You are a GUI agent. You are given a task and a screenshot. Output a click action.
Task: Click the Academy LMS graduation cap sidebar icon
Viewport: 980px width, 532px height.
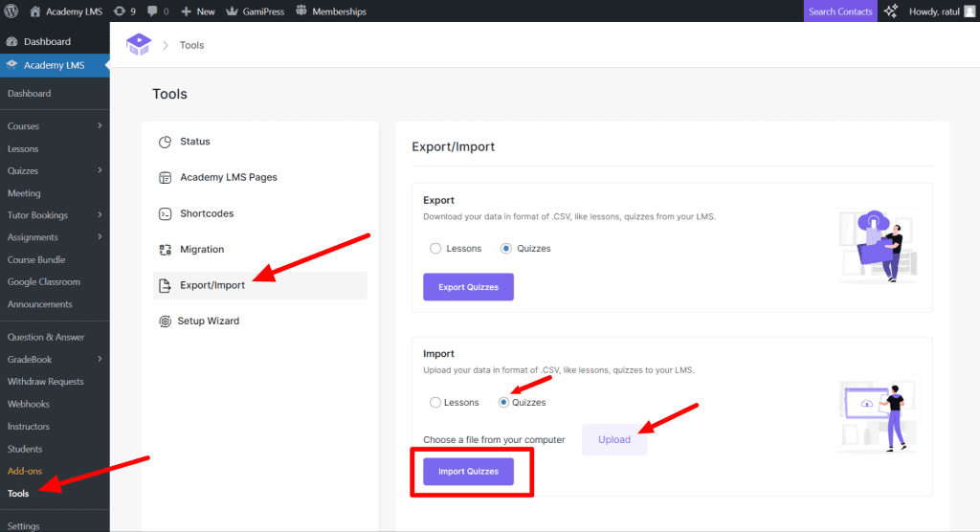pos(11,65)
